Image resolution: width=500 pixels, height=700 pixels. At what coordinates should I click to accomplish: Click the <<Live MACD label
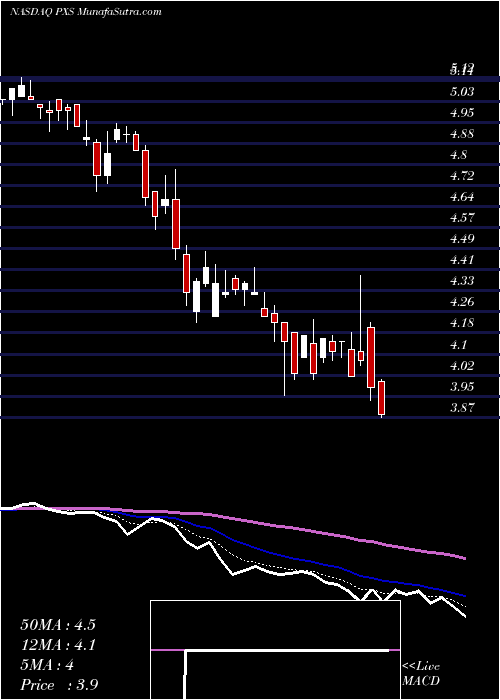pos(421,674)
